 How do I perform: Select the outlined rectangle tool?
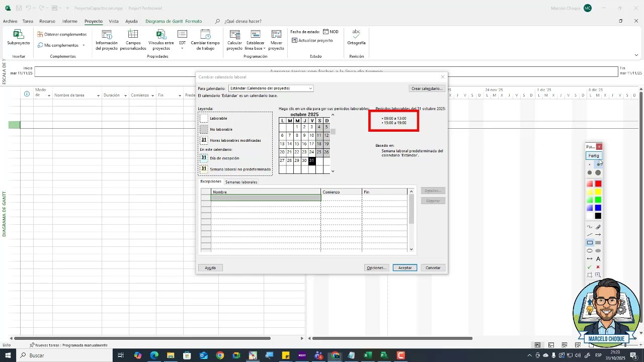pos(590,243)
